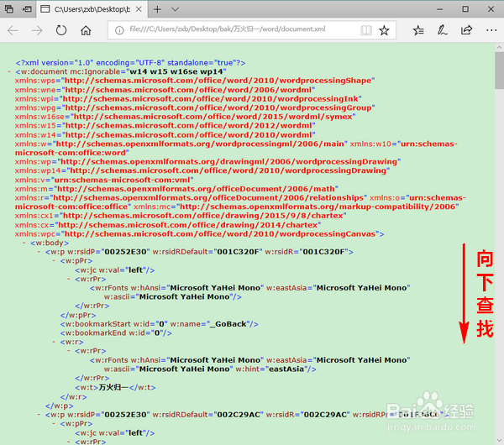Minimize the browser window
This screenshot has width=504, height=445.
tap(439, 9)
